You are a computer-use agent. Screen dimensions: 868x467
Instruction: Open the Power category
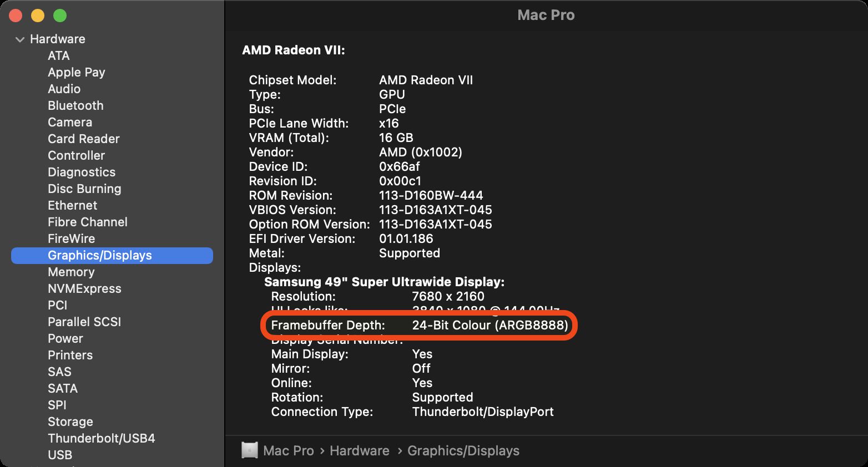point(65,339)
